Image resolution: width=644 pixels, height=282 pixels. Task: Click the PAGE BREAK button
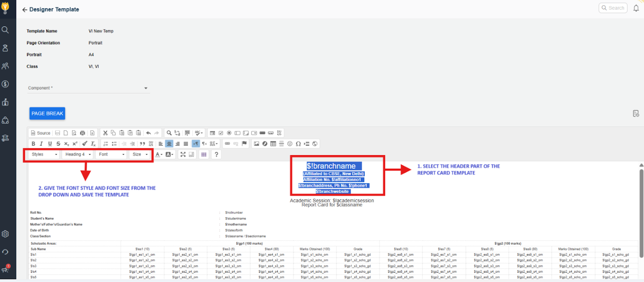pyautogui.click(x=47, y=114)
